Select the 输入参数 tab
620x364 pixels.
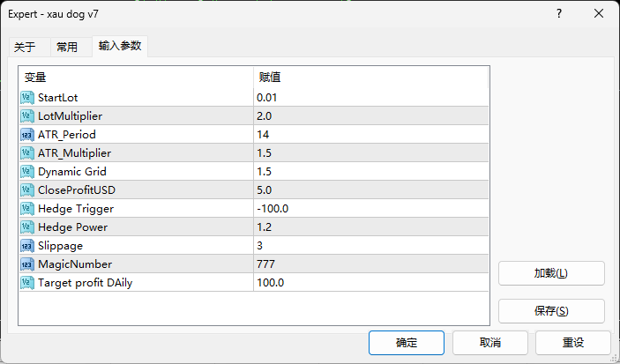tap(120, 47)
